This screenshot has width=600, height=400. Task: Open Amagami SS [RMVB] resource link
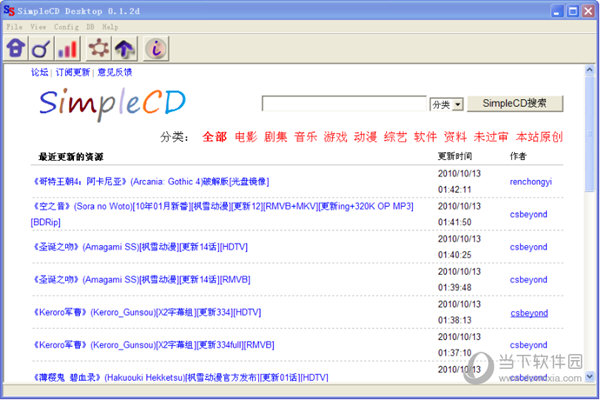141,279
